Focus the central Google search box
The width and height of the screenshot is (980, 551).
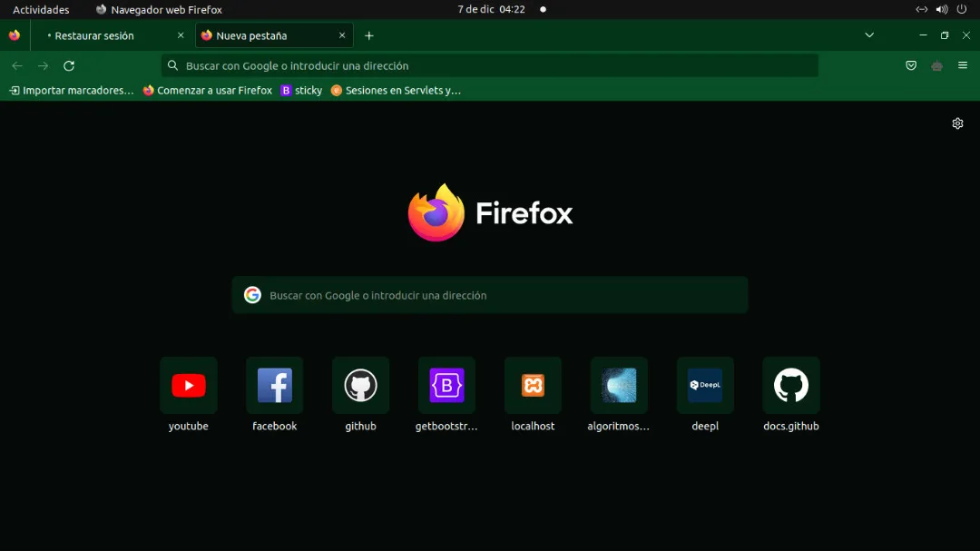pos(490,295)
